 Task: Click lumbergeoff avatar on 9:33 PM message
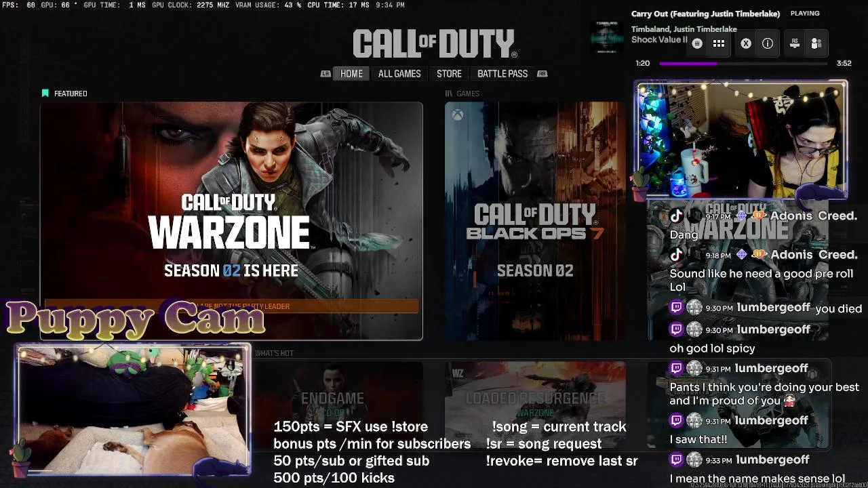[694, 460]
